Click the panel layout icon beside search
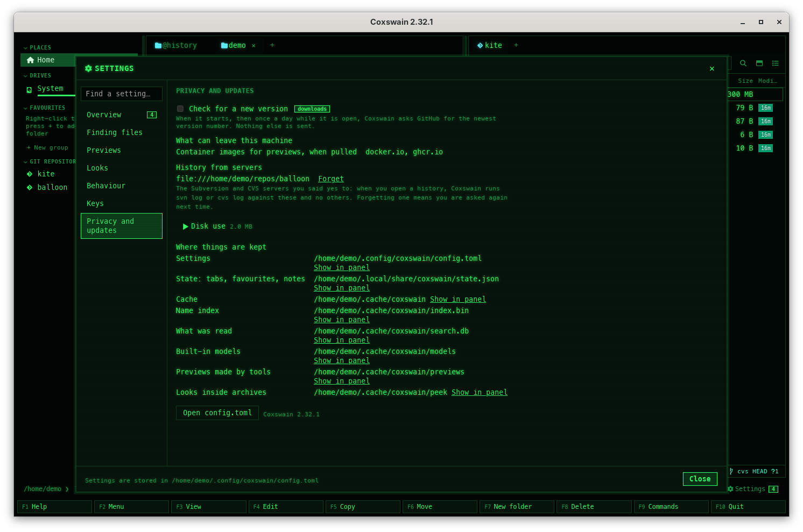Image resolution: width=803 pixels, height=532 pixels. point(759,63)
